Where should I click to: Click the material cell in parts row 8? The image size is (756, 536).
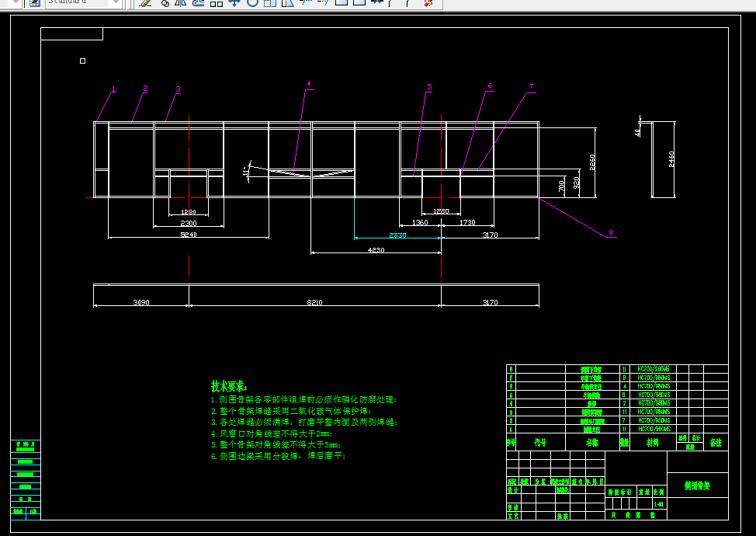tap(654, 369)
